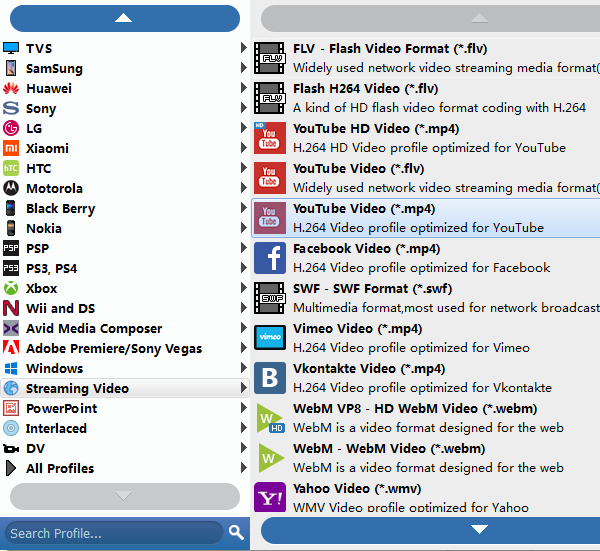
Task: Click the Yahoo Video icon
Action: click(x=270, y=498)
